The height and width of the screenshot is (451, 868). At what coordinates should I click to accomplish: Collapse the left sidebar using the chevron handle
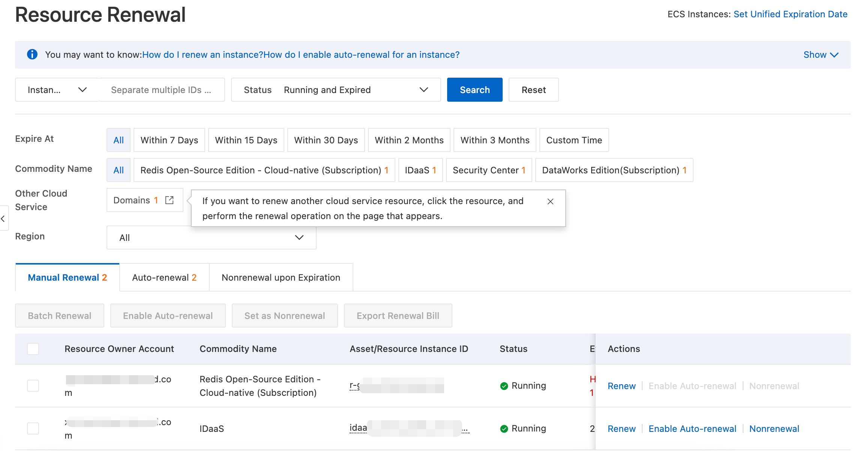pyautogui.click(x=3, y=218)
